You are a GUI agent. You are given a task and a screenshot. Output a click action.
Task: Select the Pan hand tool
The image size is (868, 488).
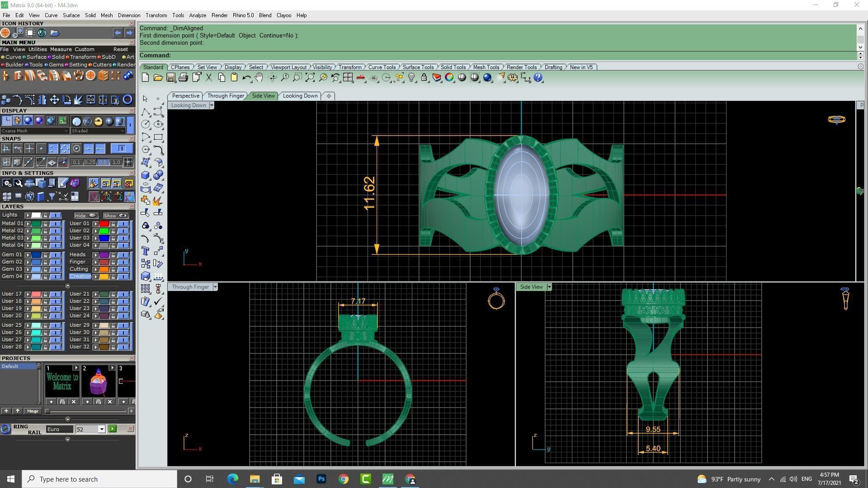pyautogui.click(x=259, y=78)
